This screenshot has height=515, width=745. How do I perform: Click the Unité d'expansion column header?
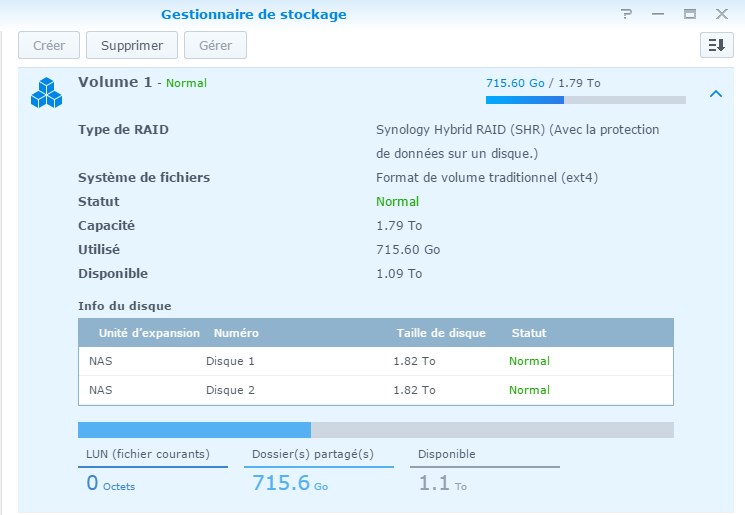(x=149, y=333)
